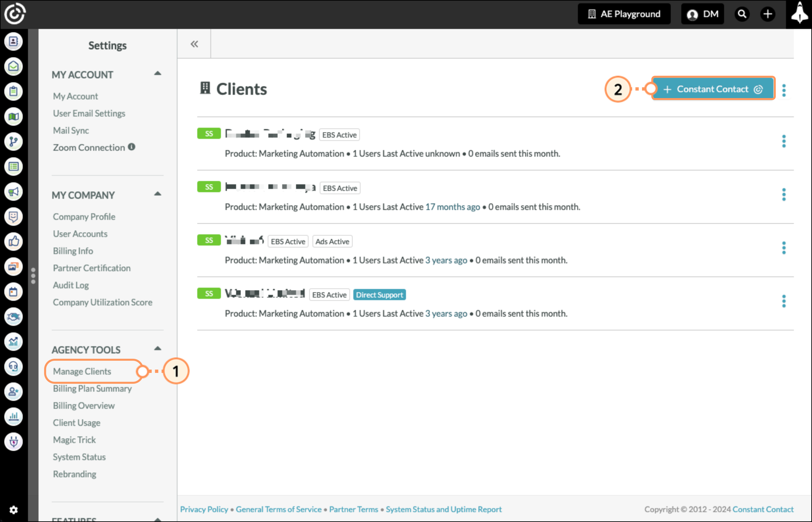Open kebab menu for 17 months ago client
The width and height of the screenshot is (812, 522).
(784, 195)
